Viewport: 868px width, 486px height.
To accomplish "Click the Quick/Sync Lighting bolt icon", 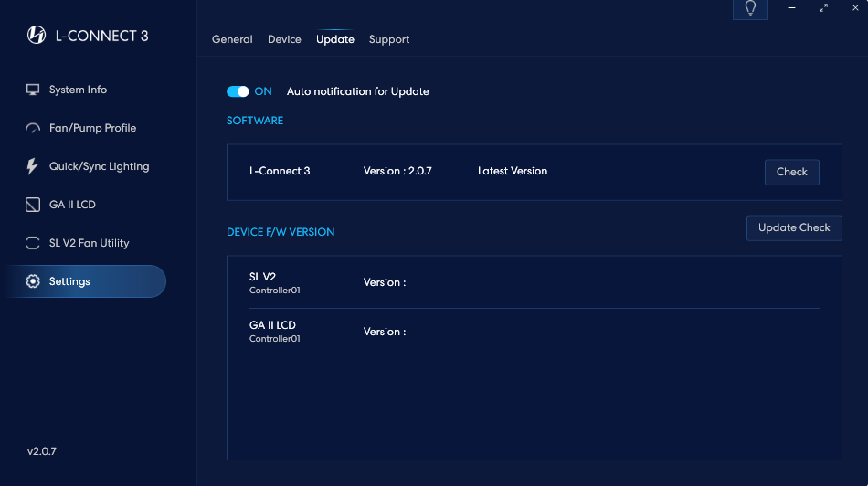I will coord(32,166).
